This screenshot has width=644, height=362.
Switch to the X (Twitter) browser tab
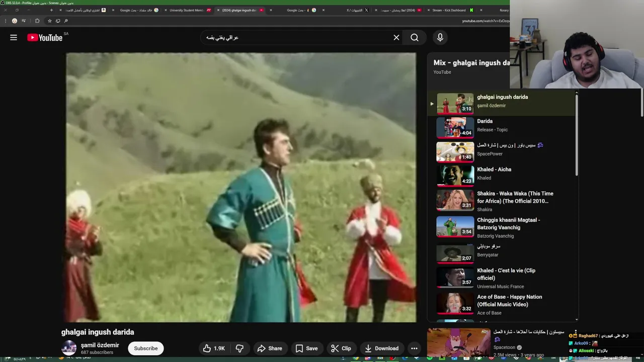(x=357, y=10)
